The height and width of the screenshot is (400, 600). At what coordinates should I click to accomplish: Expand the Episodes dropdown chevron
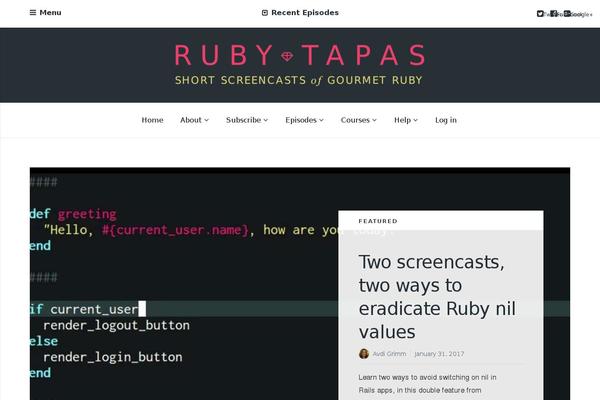coord(321,120)
